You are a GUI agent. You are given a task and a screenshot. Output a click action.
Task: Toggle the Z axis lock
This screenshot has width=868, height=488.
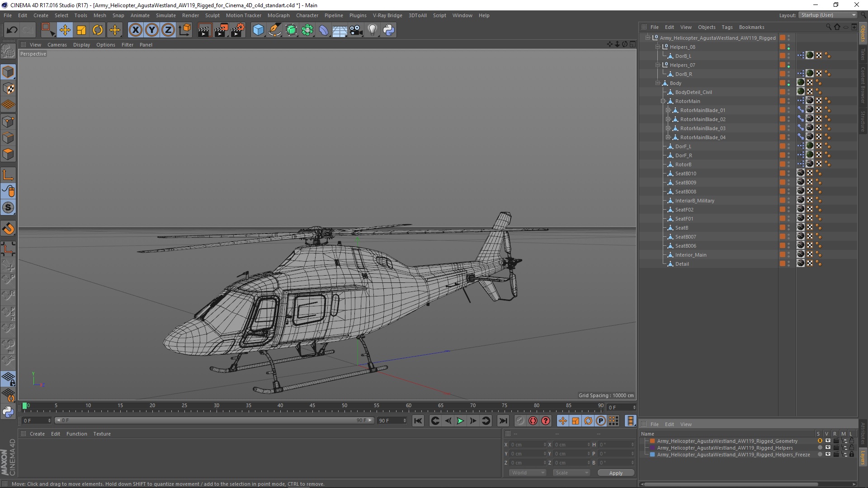pos(168,30)
